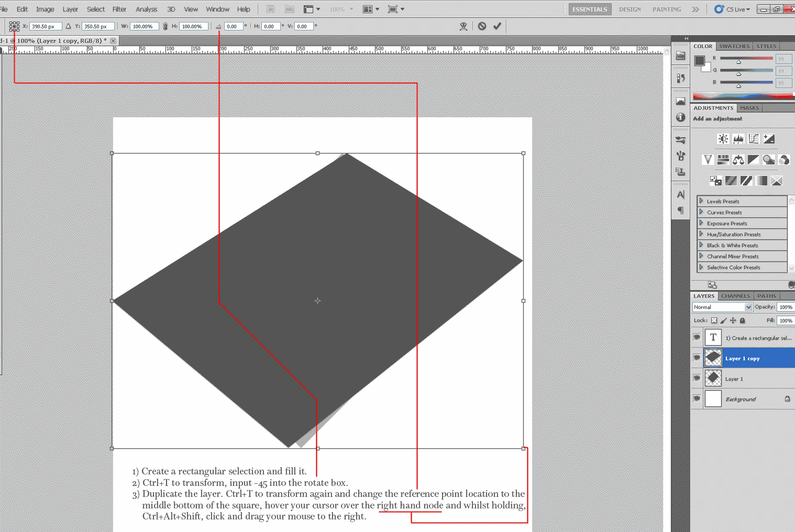Click the foreground color swatch in Color panel
This screenshot has height=532, width=795.
click(x=699, y=60)
